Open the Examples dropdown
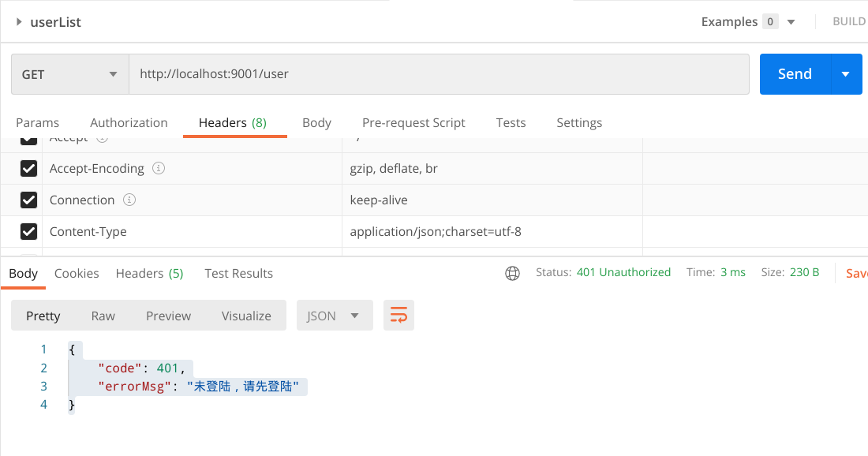The image size is (868, 456). [x=791, y=22]
